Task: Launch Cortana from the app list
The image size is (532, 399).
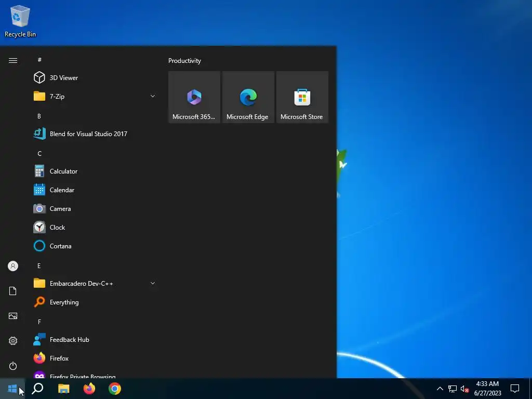Action: [95, 246]
